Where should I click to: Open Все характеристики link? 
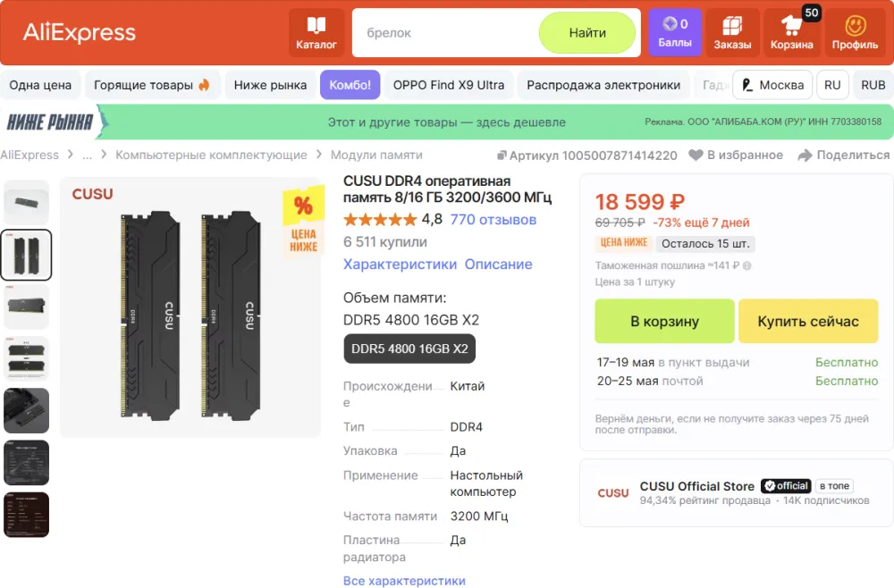point(404,581)
